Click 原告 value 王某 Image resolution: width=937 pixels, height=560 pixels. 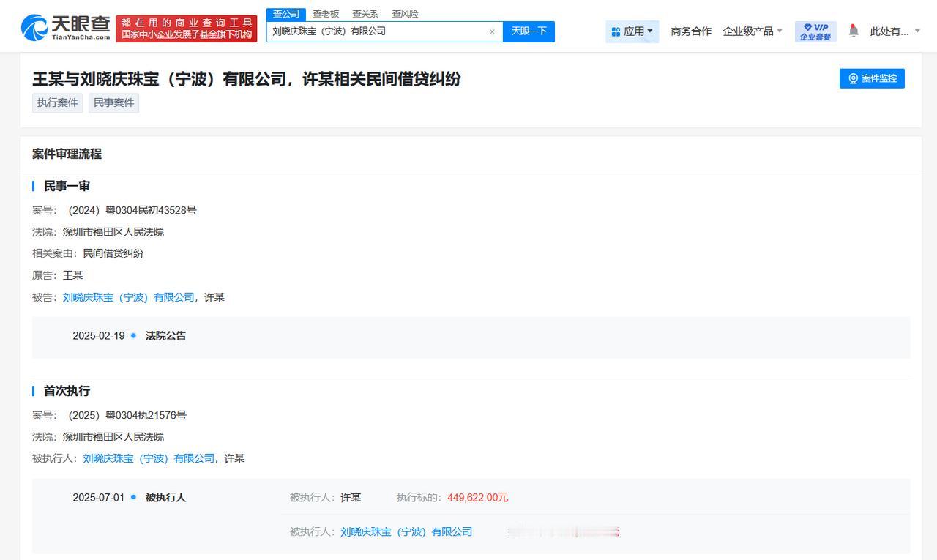73,275
